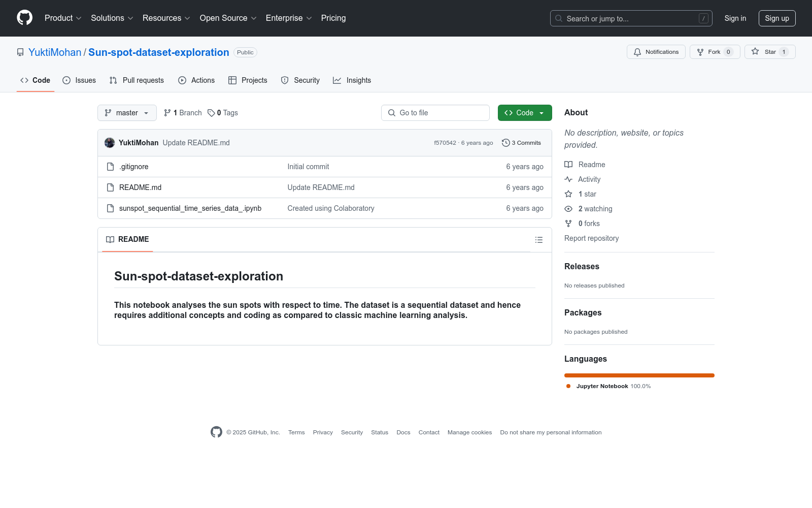Open the Pull requests tab
This screenshot has height=508, width=812.
[137, 80]
